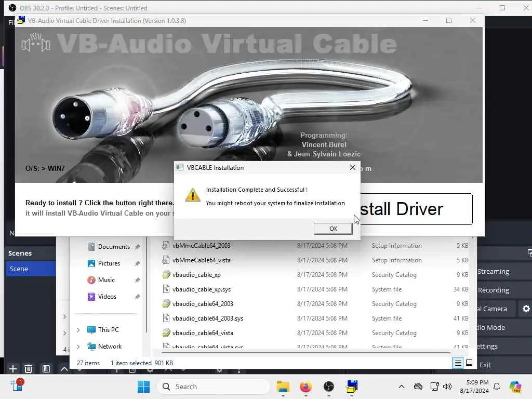Move scene up with arrow icon
The image size is (532, 399).
coord(64,368)
